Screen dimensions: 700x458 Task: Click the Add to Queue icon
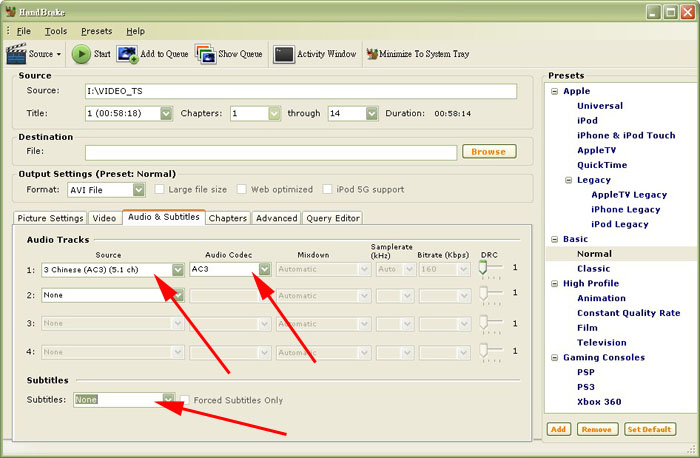(x=127, y=54)
